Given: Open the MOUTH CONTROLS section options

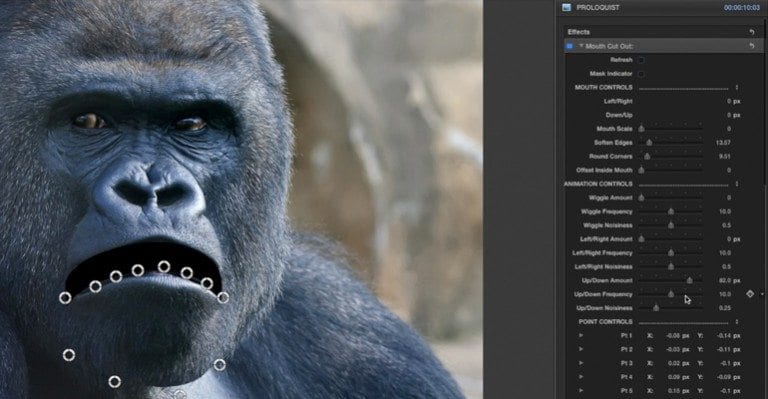Looking at the screenshot, I should (737, 88).
